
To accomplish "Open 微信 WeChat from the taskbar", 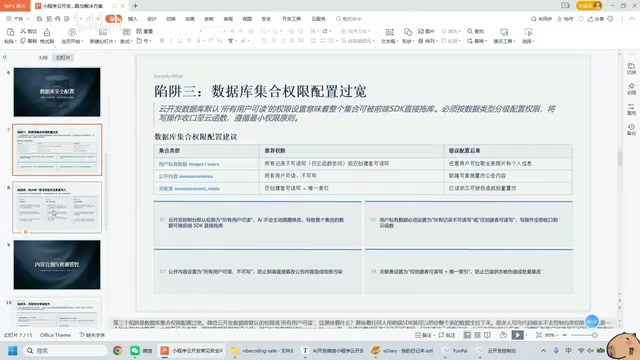I will click(141, 351).
